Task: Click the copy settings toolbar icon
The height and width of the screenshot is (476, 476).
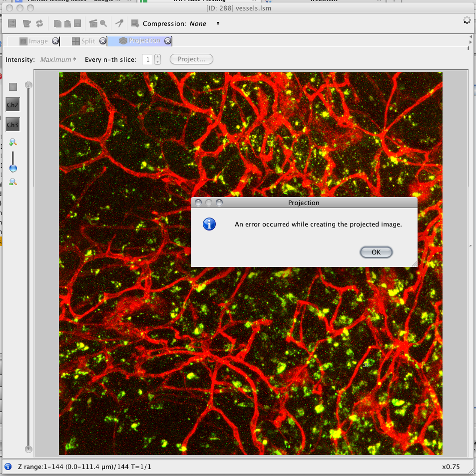Action: click(57, 23)
